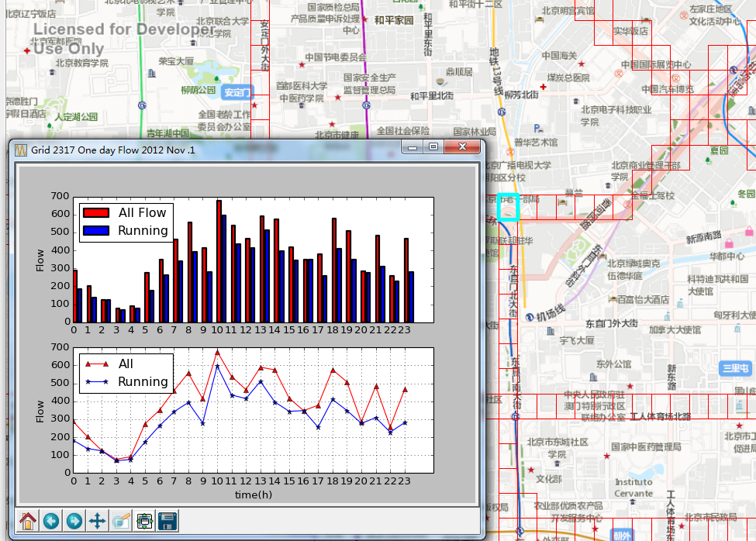Viewport: 756px width, 541px height.
Task: Click the blue parking P icon on the map
Action: click(538, 129)
